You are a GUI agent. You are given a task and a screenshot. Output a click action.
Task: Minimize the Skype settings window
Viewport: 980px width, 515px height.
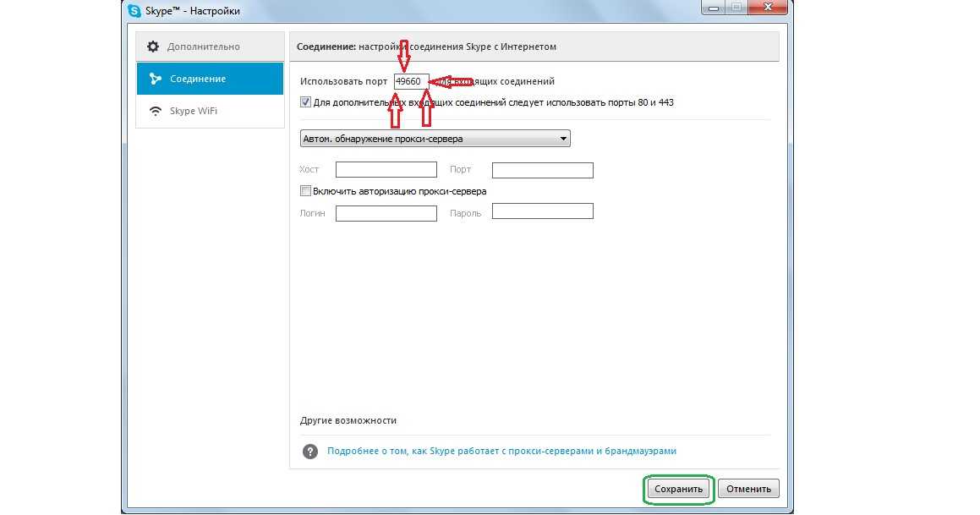click(x=713, y=8)
